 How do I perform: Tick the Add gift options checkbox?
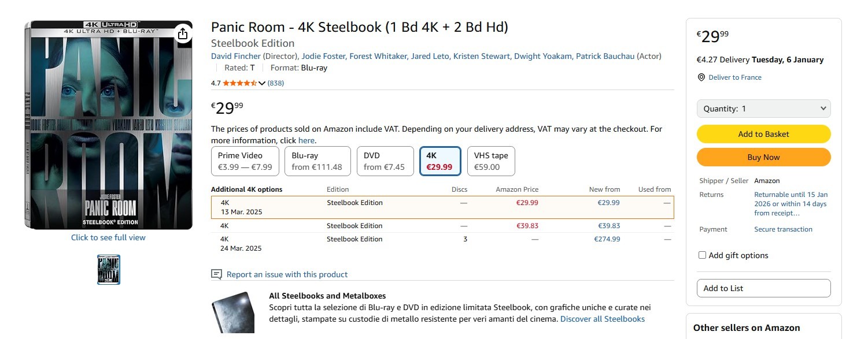702,255
